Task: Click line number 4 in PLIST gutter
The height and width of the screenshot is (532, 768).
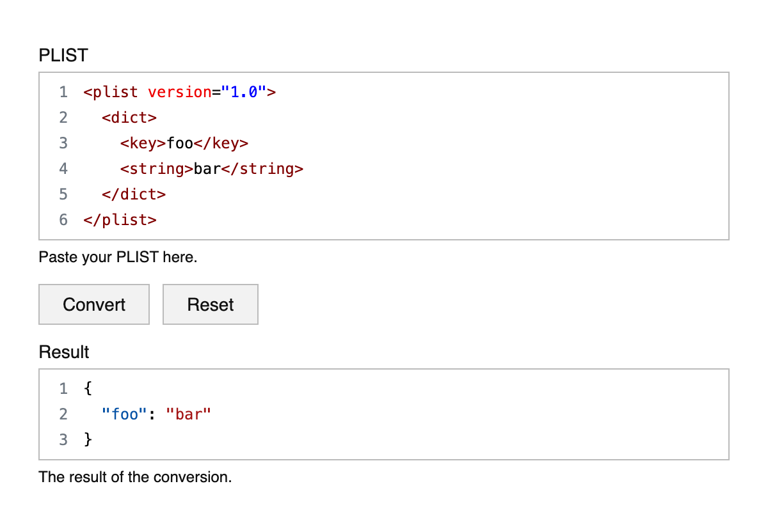Action: pyautogui.click(x=63, y=169)
